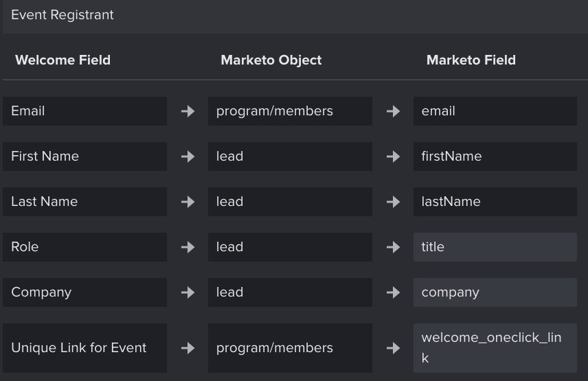Click the firstName Marketo field

tap(495, 157)
